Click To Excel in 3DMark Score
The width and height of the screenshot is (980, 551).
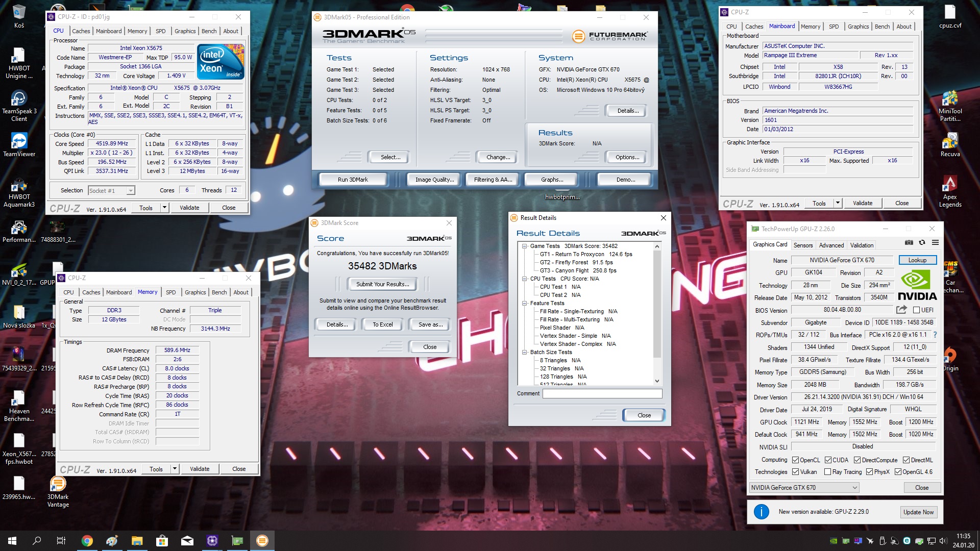click(382, 324)
